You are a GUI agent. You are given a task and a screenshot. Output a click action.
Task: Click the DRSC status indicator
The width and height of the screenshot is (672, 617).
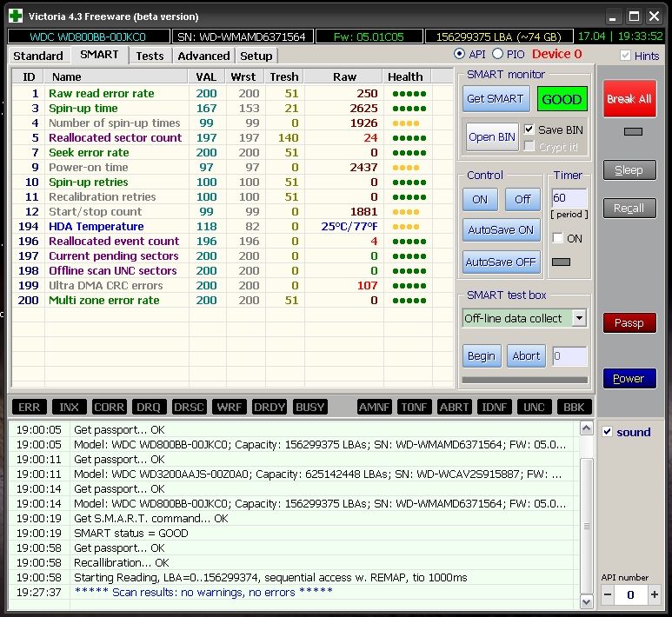189,407
